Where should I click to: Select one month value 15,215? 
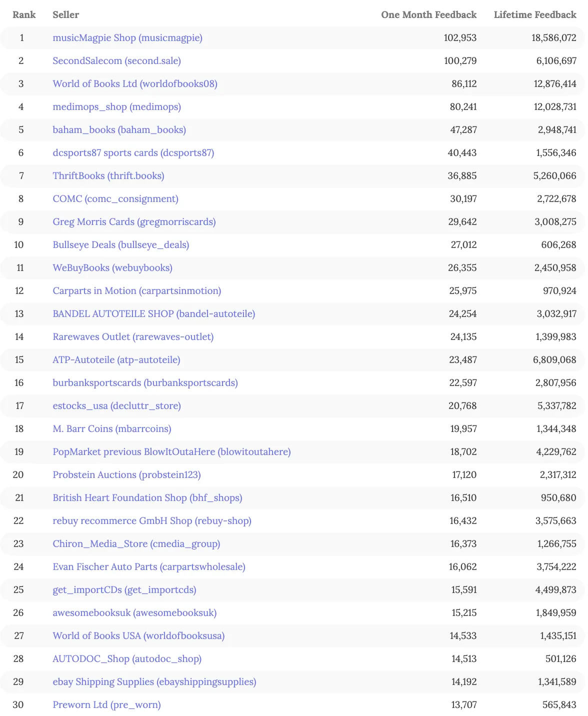pyautogui.click(x=464, y=613)
